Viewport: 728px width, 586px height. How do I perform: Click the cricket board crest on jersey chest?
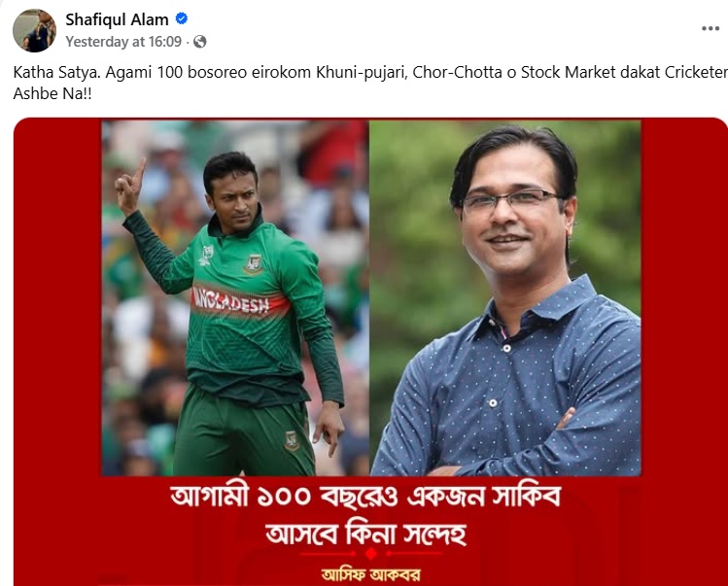click(253, 264)
